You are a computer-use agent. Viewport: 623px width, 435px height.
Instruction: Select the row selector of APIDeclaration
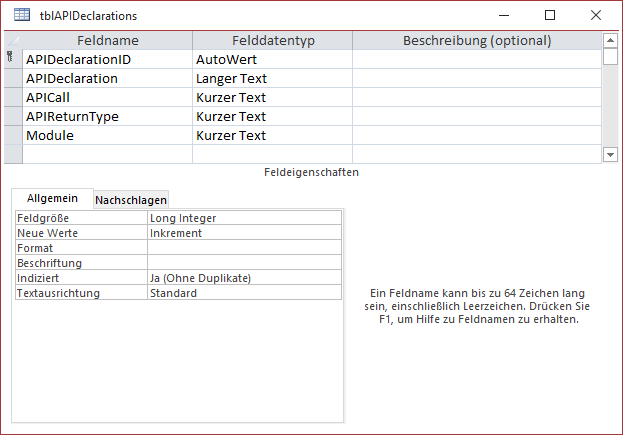point(13,78)
